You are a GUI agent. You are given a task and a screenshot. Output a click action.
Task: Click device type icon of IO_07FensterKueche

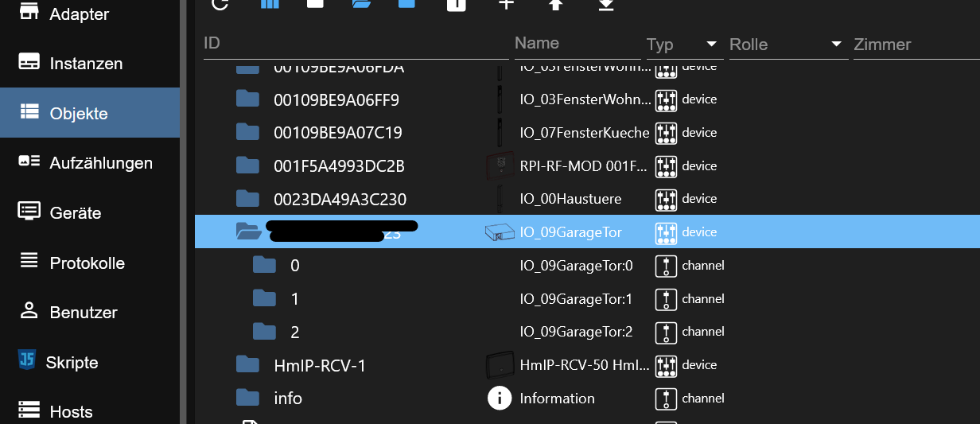(666, 132)
